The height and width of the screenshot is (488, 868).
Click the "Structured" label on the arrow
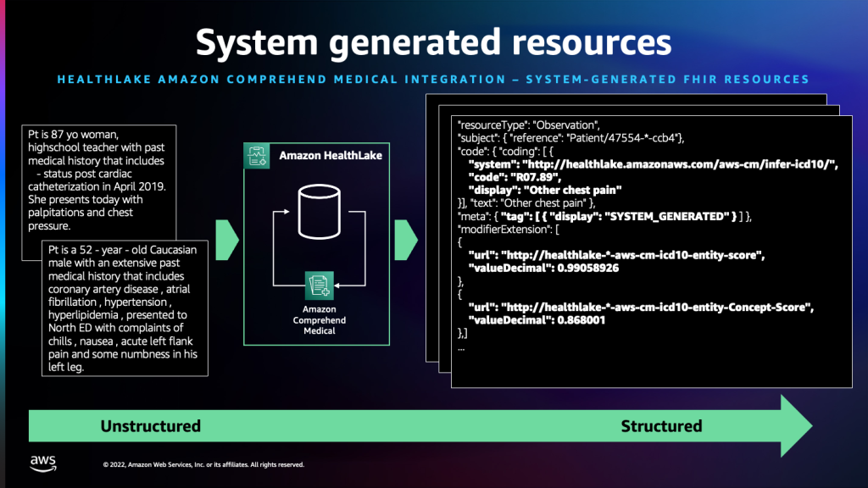click(x=661, y=426)
